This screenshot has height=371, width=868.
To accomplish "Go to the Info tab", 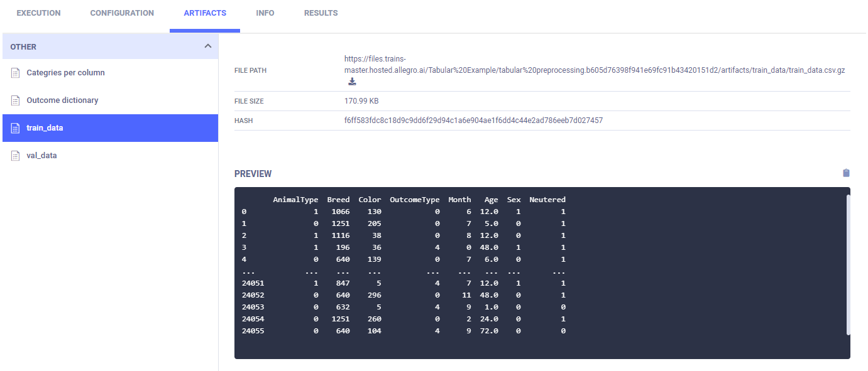I will coord(265,13).
